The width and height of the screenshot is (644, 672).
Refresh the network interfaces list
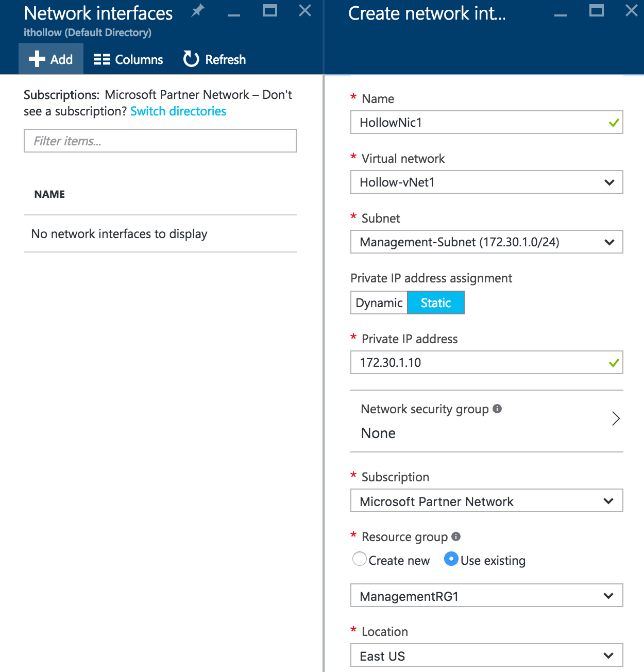[x=215, y=59]
